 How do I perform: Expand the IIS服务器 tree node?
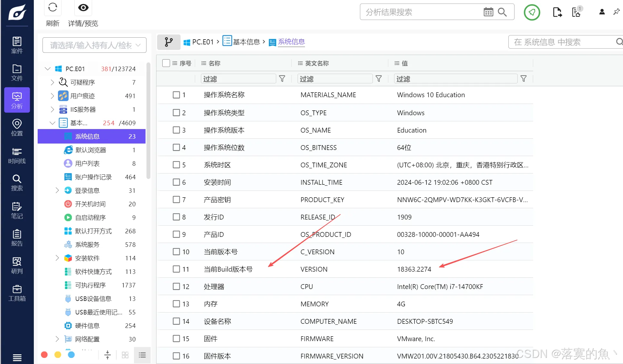52,109
